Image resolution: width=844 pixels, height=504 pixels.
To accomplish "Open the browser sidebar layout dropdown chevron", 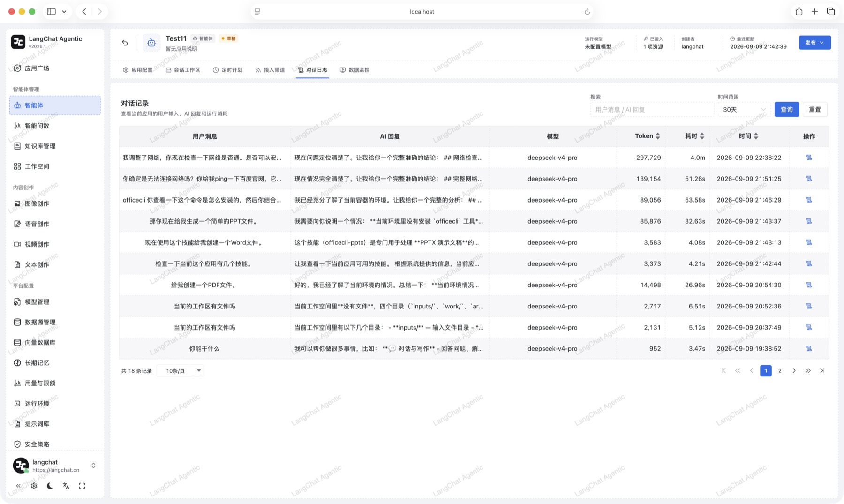I will [x=64, y=12].
